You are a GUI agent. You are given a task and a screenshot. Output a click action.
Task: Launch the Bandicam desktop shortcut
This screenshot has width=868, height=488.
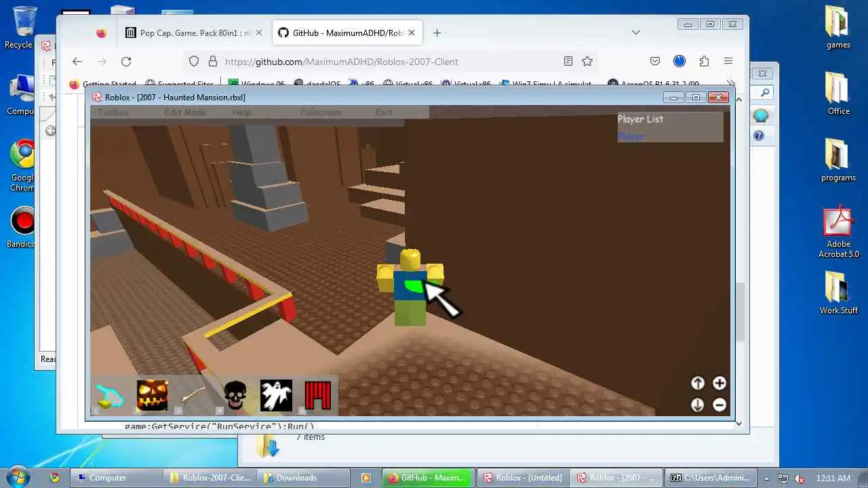(22, 227)
